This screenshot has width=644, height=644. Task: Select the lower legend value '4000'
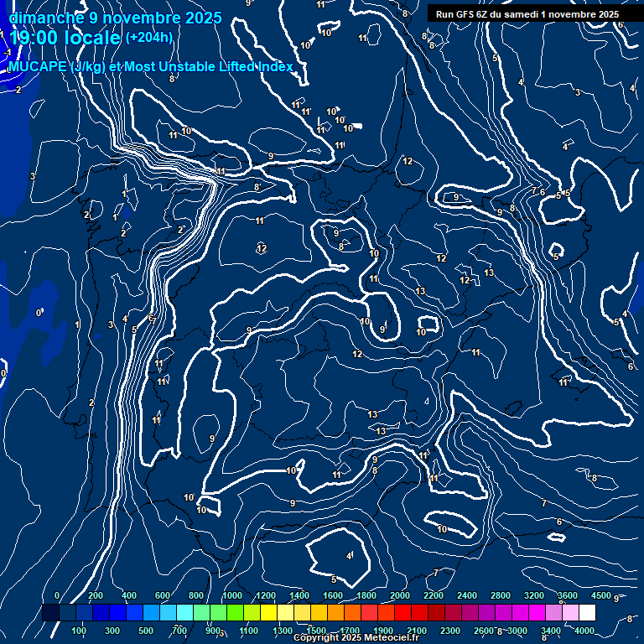point(584,631)
